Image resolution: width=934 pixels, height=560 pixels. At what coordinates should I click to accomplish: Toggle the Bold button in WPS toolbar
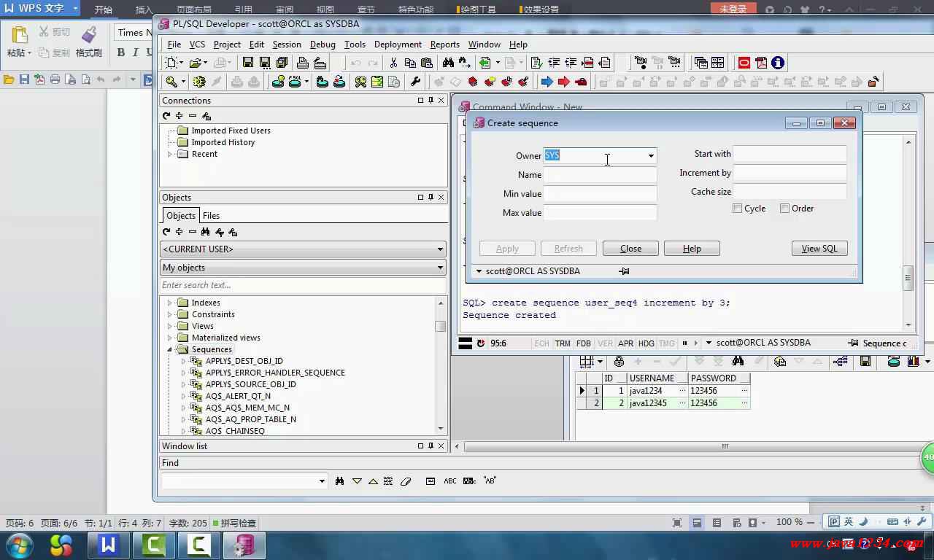coord(121,52)
